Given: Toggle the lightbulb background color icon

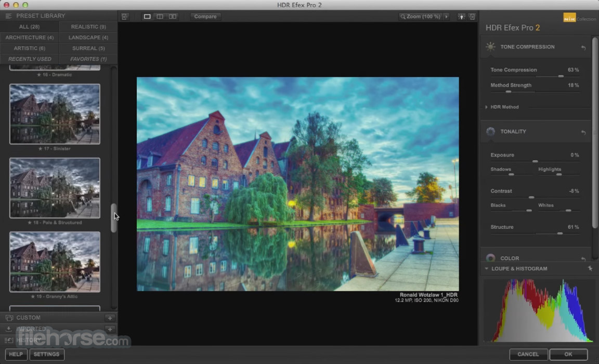Looking at the screenshot, I should [462, 17].
